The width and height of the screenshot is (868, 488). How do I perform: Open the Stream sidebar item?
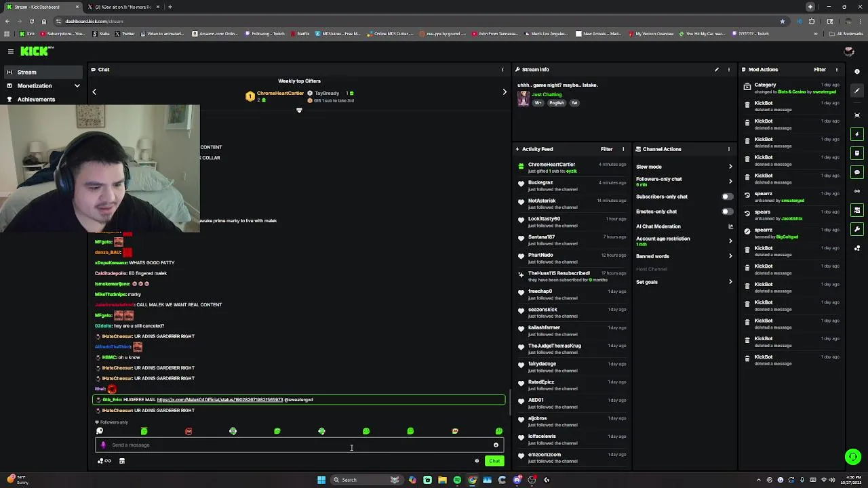[x=42, y=72]
